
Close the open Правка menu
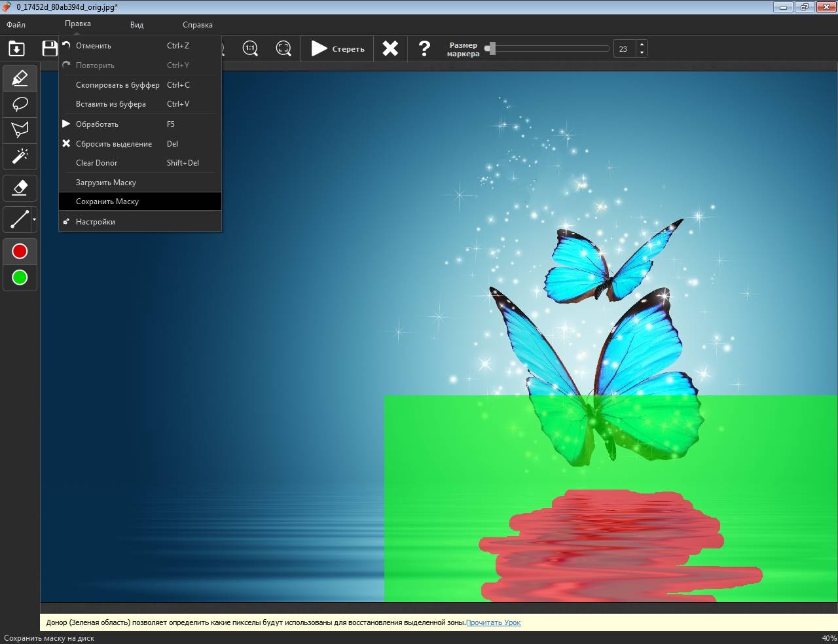pyautogui.click(x=78, y=24)
